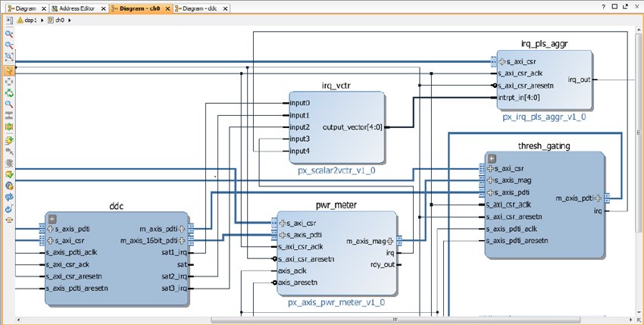This screenshot has width=644, height=325.
Task: Click the blue double-arrow refresh icon
Action: point(9,197)
